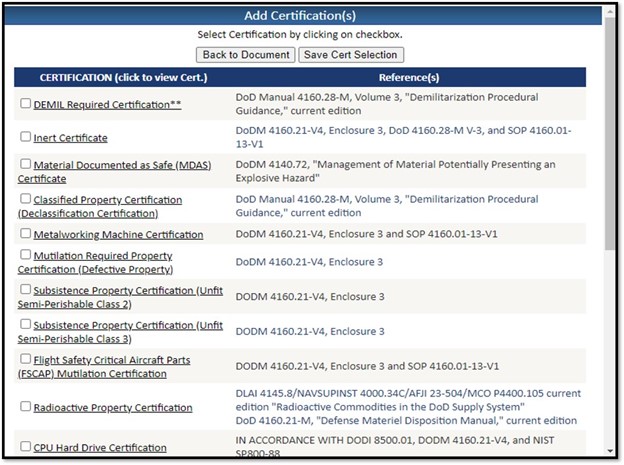
Task: View the Radioactive Property Certification link
Action: coord(112,408)
